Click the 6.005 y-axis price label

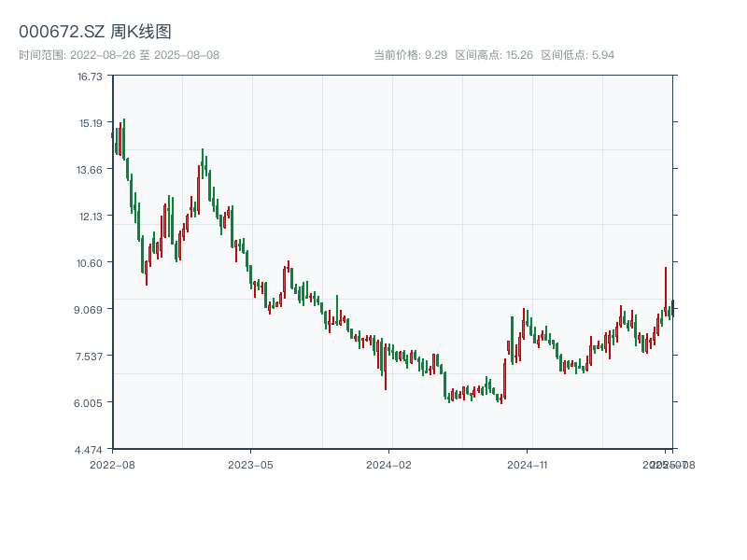[x=90, y=403]
